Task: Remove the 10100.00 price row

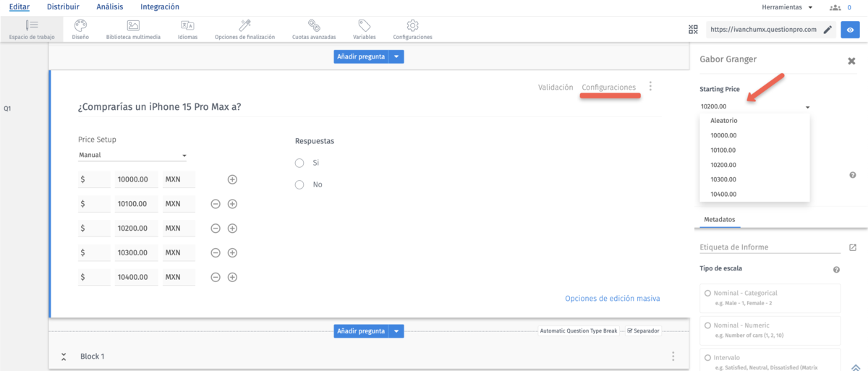Action: click(x=215, y=204)
